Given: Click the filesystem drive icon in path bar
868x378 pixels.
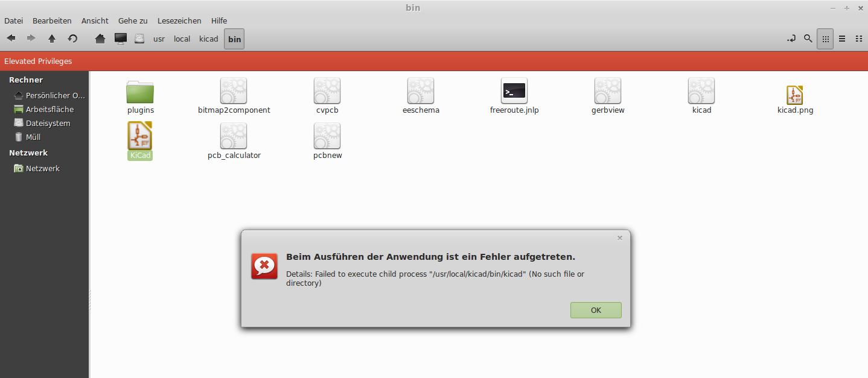Looking at the screenshot, I should coord(139,39).
